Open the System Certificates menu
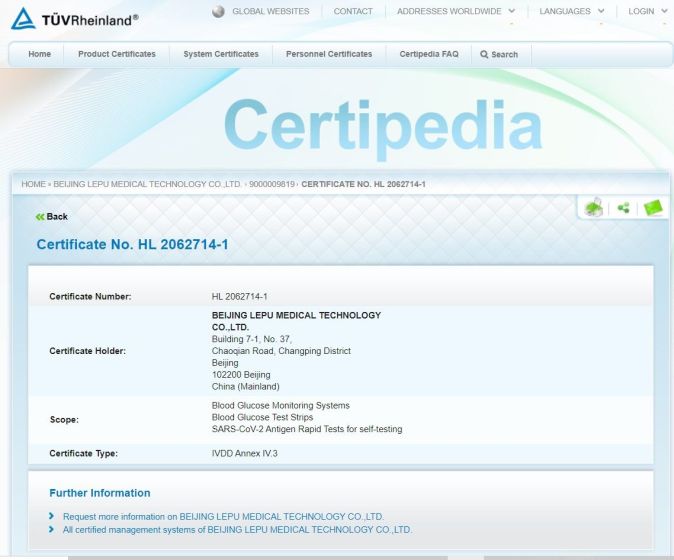This screenshot has width=674, height=560. 221,54
